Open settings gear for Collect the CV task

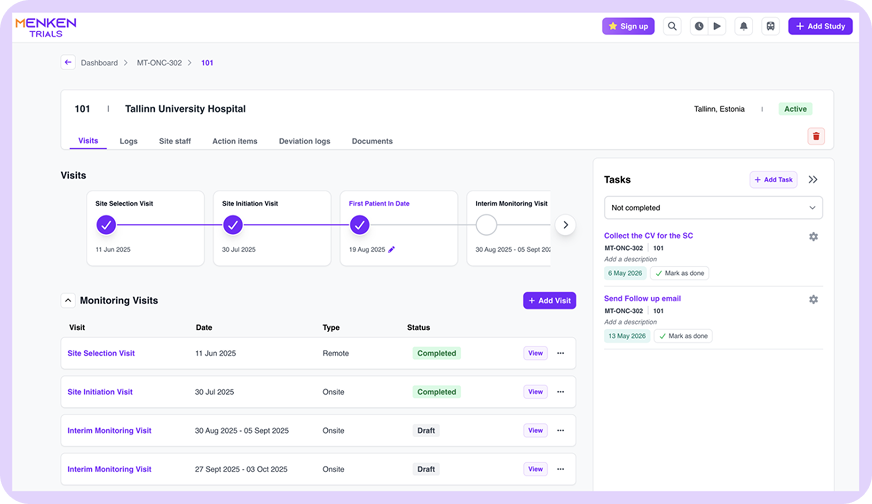coord(813,236)
